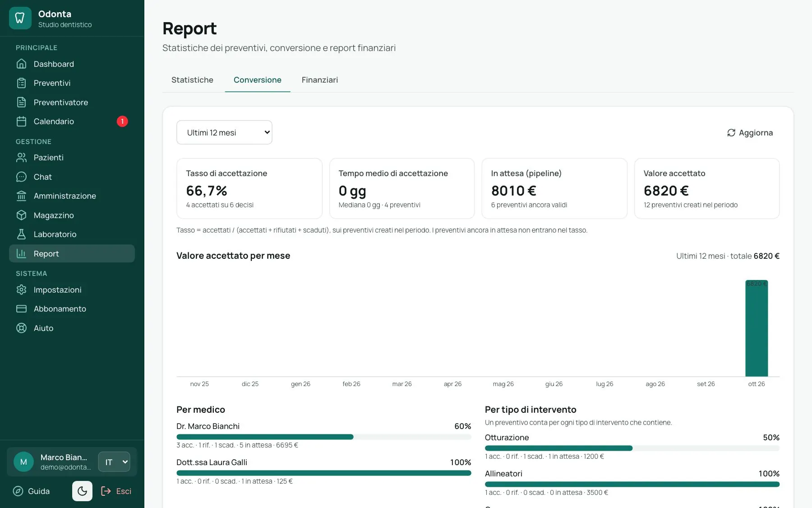Screen dimensions: 812x508
Task: Click the Preventivi clipboard icon
Action: 21,83
